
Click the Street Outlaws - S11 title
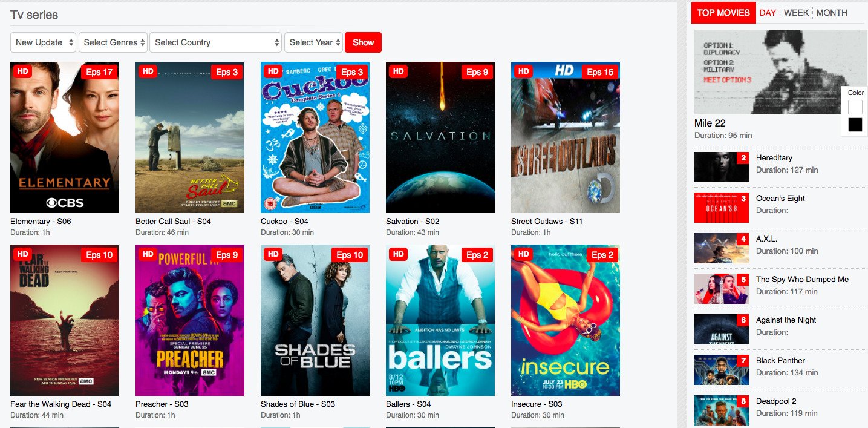[x=547, y=222]
